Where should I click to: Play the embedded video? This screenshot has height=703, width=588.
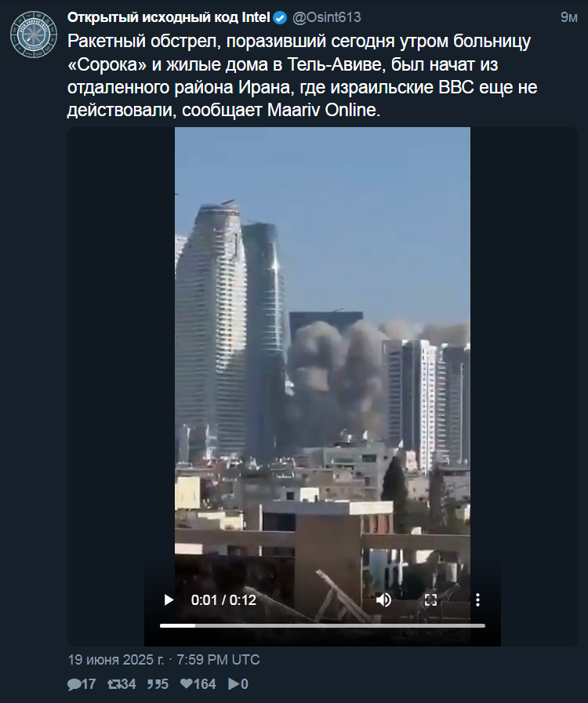(x=169, y=600)
